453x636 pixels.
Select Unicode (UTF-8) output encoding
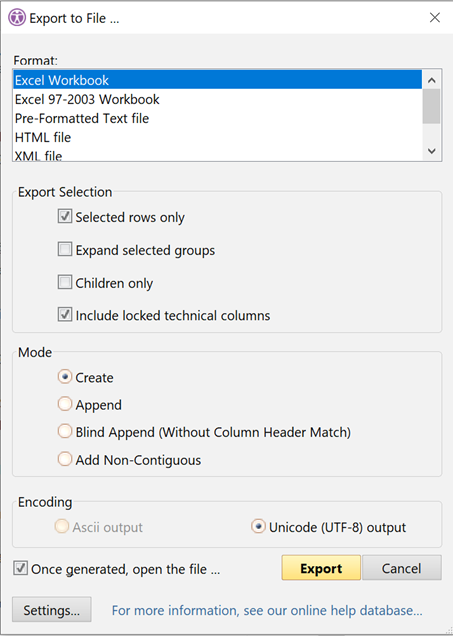(258, 526)
